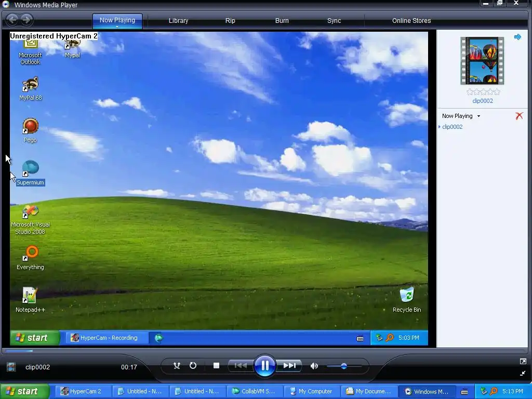532x399 pixels.
Task: Click the MyPal 68 icon in the video
Action: (x=30, y=88)
